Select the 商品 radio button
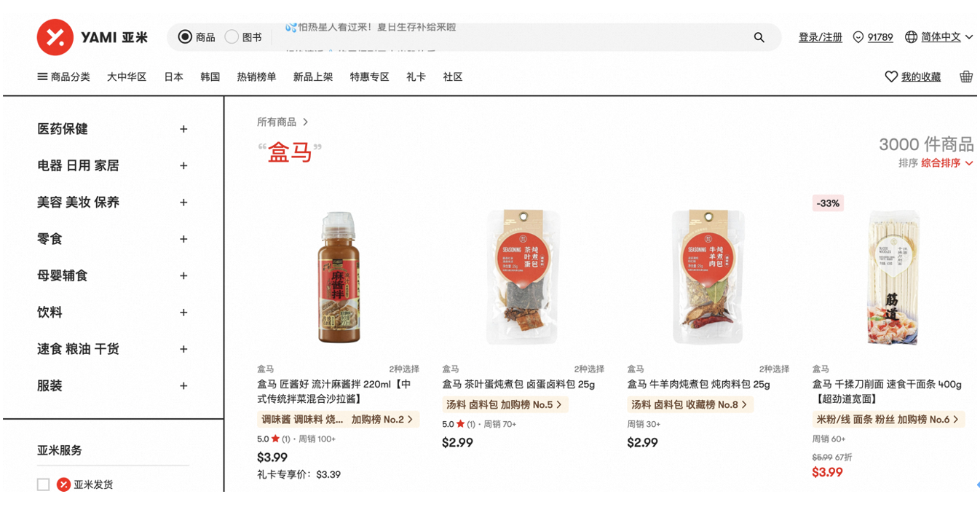 click(185, 37)
